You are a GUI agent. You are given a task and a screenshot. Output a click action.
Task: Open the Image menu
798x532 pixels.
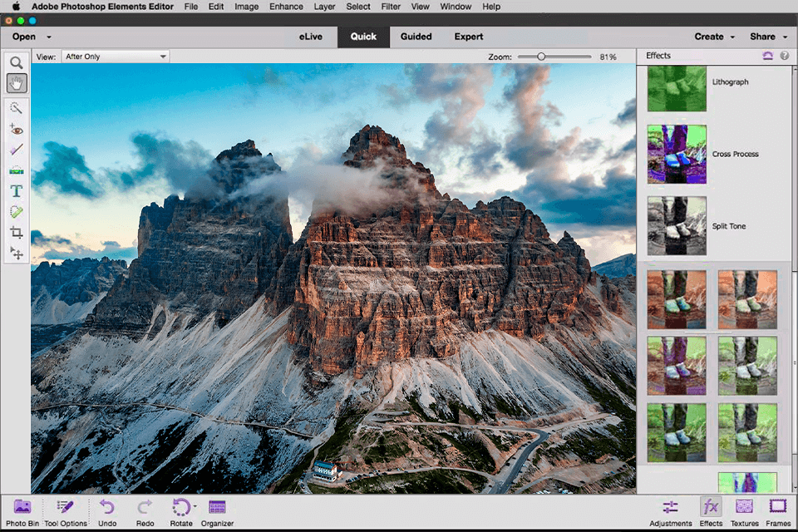tap(246, 7)
